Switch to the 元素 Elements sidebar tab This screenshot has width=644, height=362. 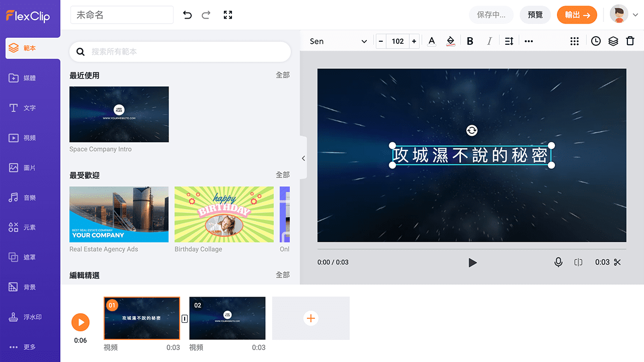click(x=32, y=227)
